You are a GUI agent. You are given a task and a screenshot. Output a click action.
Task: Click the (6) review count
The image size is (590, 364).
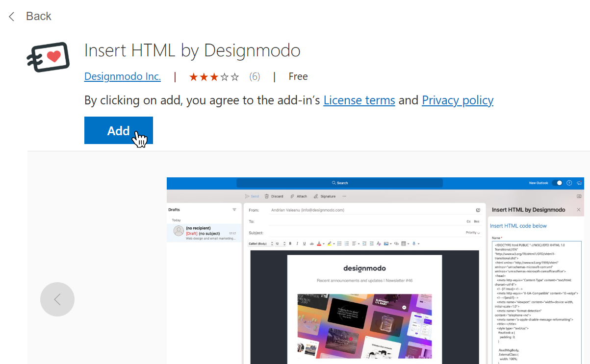point(255,76)
